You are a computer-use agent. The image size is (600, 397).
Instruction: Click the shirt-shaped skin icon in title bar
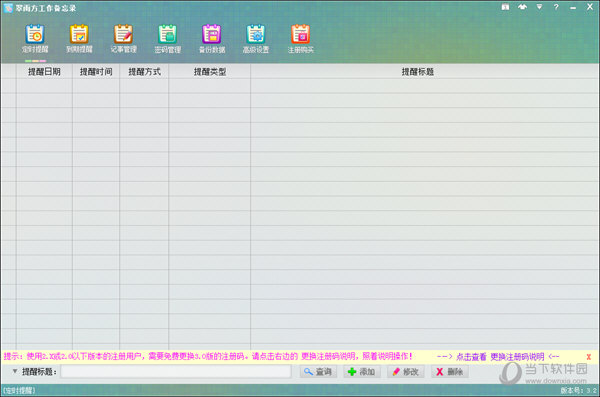(x=522, y=7)
